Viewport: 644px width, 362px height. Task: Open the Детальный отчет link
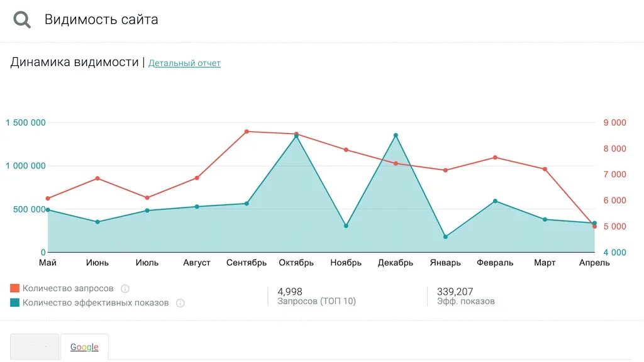pos(184,63)
